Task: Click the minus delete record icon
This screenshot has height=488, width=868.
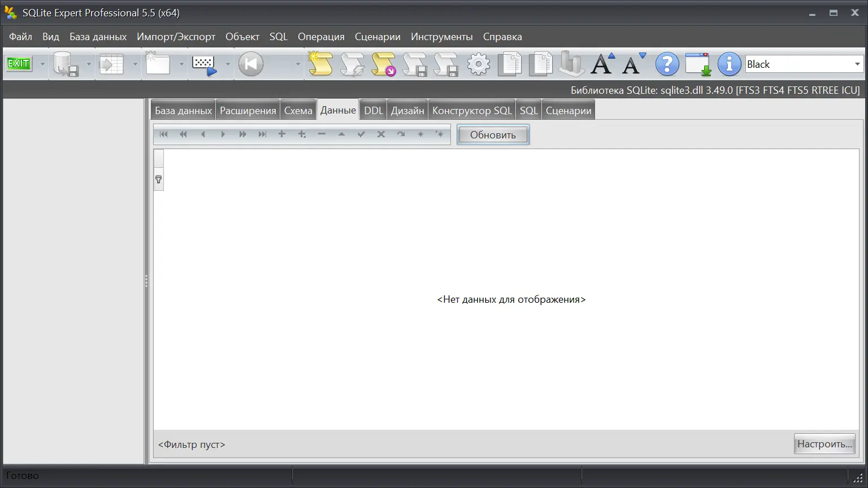Action: coord(322,134)
